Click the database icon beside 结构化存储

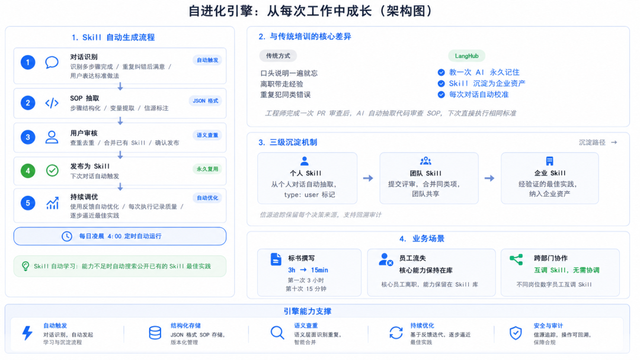coord(155,333)
